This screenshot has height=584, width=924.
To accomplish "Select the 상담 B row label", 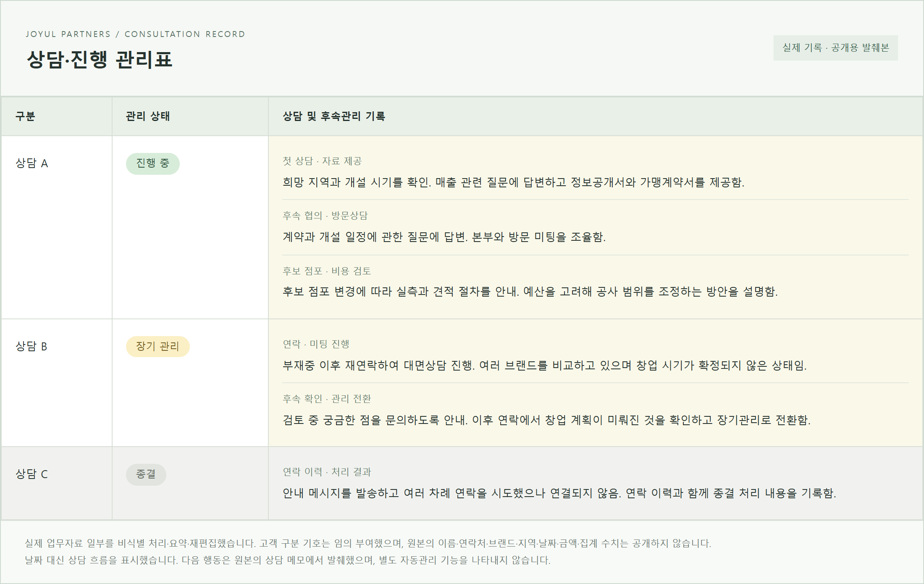I will point(31,347).
